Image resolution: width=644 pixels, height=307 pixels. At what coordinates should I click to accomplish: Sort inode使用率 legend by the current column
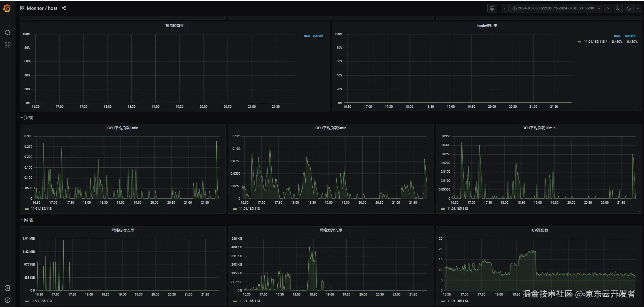pos(630,35)
